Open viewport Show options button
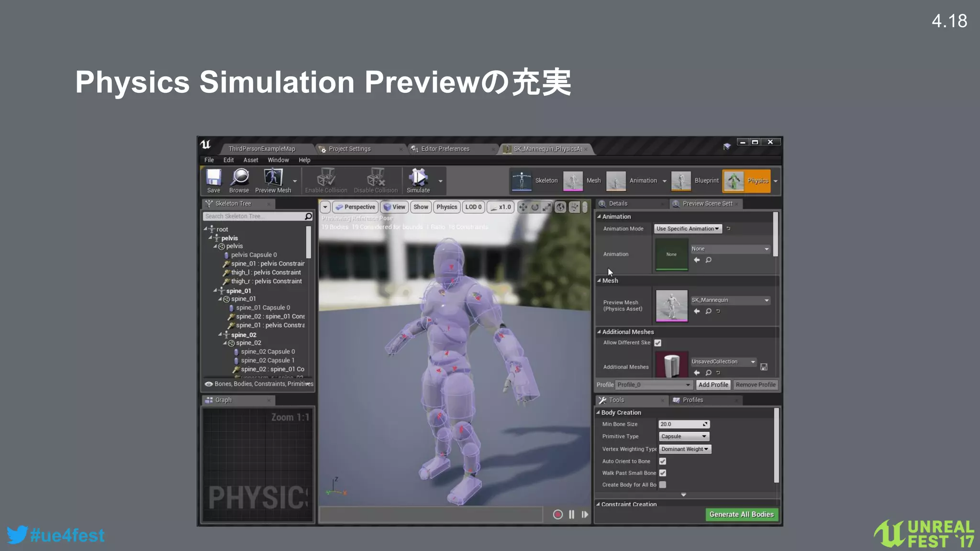The height and width of the screenshot is (551, 980). pos(421,207)
